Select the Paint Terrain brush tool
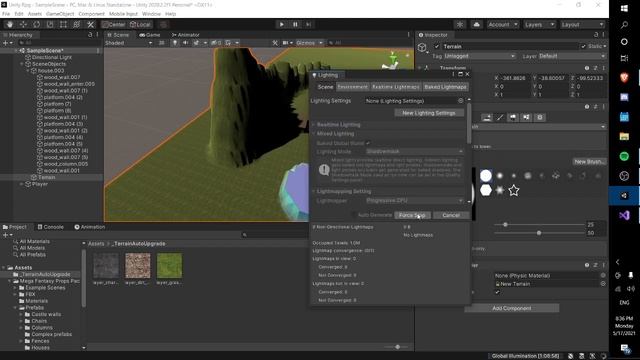This screenshot has width=640, height=360. (500, 118)
